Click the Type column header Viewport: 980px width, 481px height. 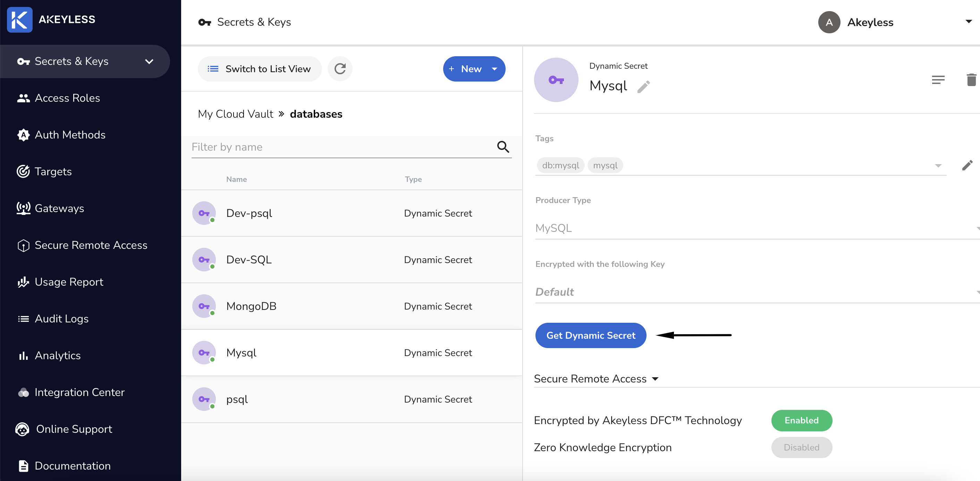point(413,180)
